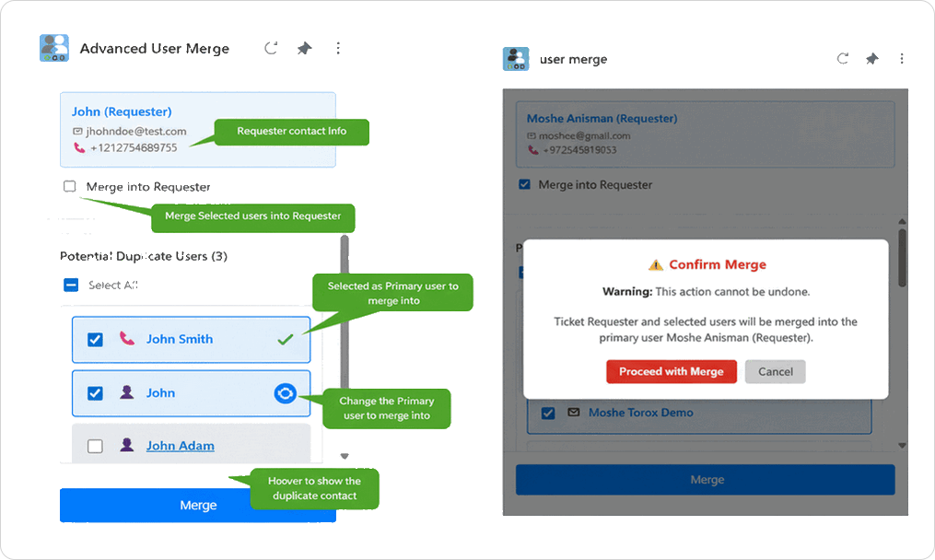Pin the Advanced User Merge panel
Image resolution: width=935 pixels, height=560 pixels.
304,48
